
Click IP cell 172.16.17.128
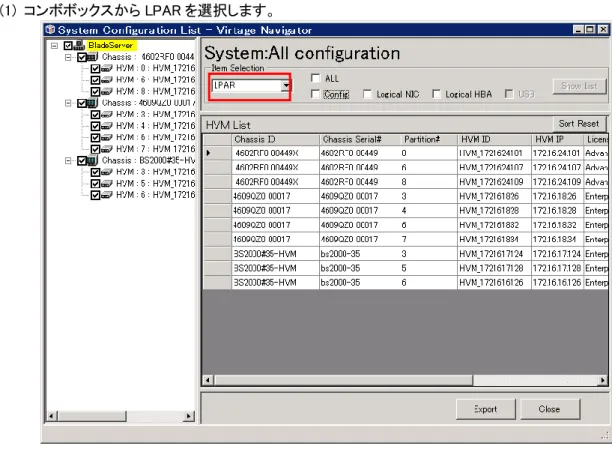pos(557,269)
